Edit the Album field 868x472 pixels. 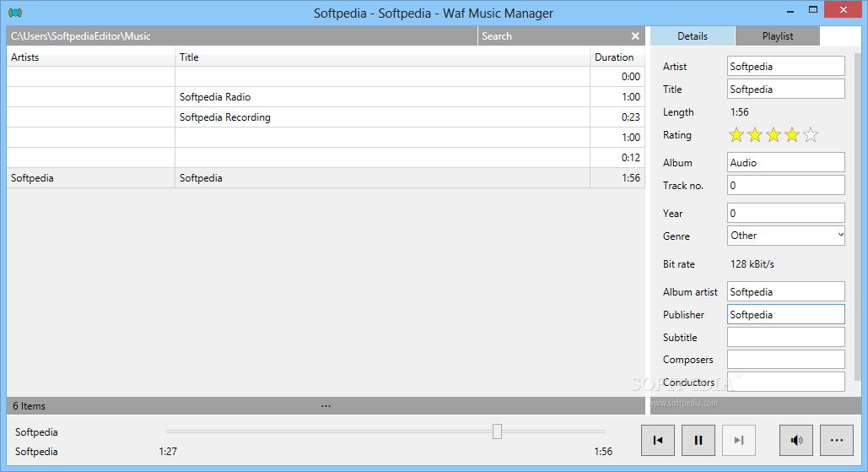click(x=786, y=162)
